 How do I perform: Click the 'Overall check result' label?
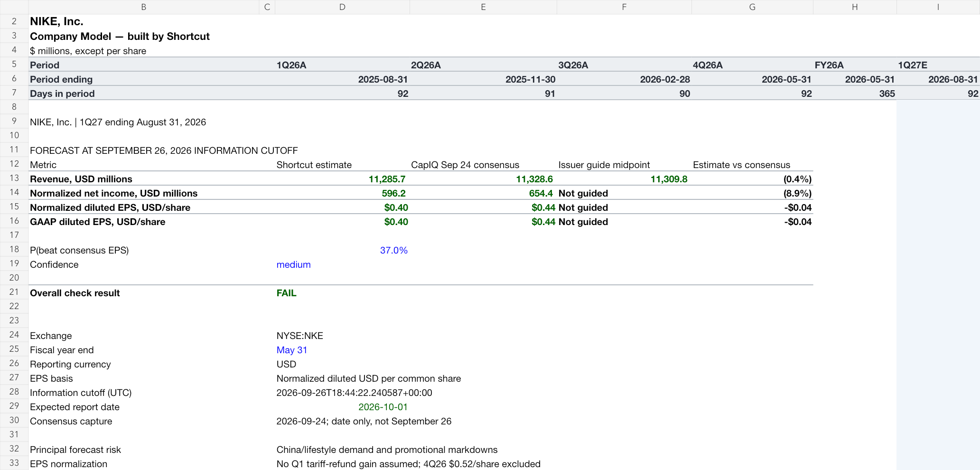75,293
